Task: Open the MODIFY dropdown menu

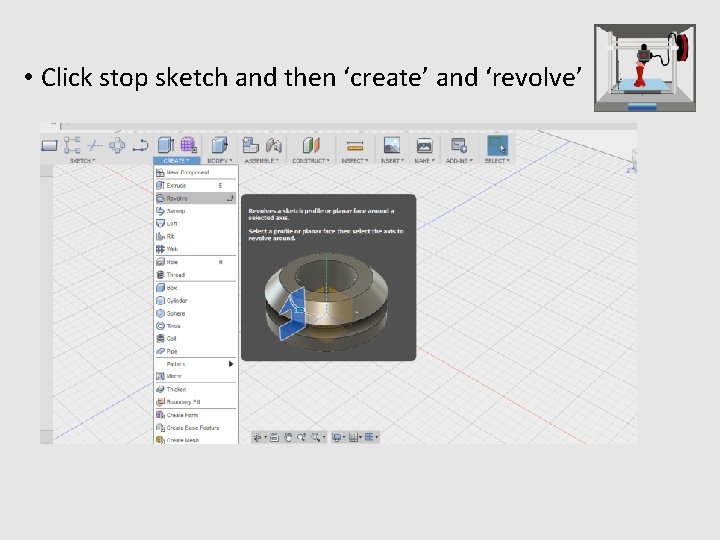Action: 219,161
